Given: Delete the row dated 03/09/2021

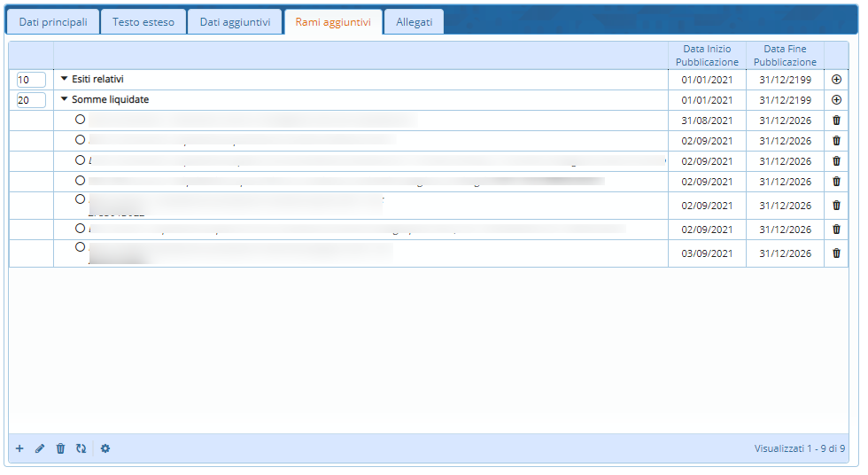Looking at the screenshot, I should [x=836, y=253].
